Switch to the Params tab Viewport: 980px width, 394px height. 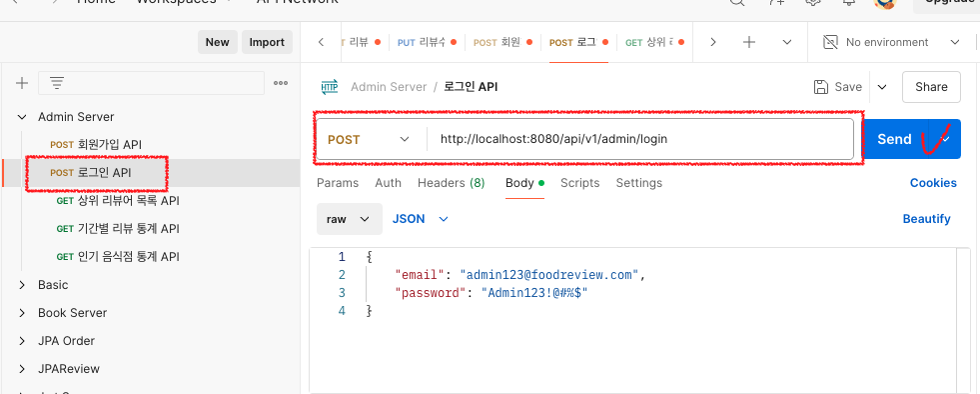click(x=338, y=183)
